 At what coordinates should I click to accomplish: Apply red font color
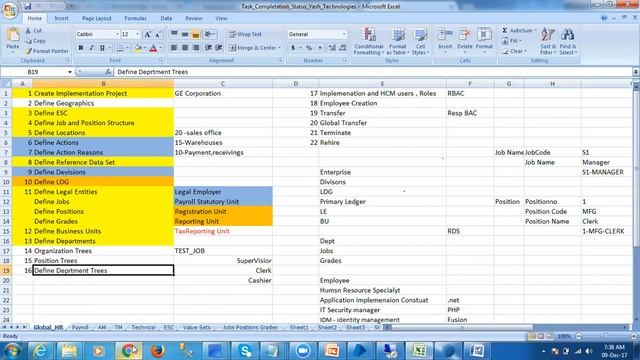click(x=153, y=48)
